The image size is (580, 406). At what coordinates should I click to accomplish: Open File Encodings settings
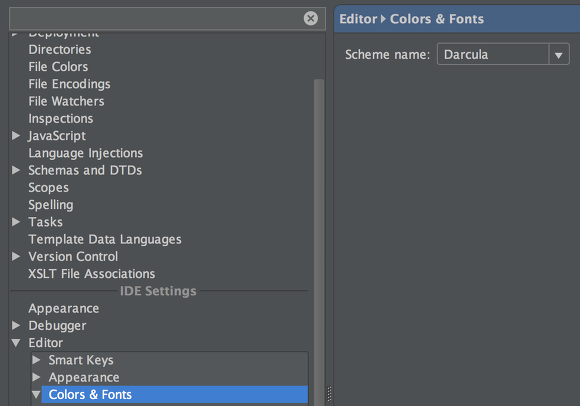(x=69, y=84)
